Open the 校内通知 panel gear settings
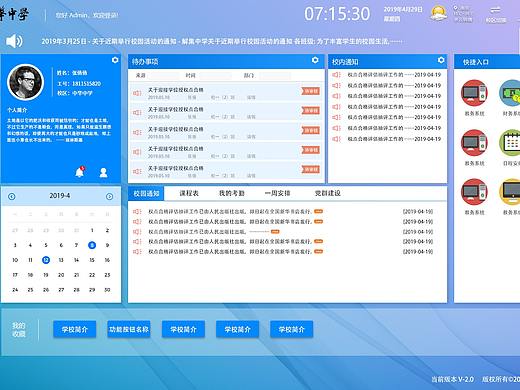The height and width of the screenshot is (390, 520). 441,60
